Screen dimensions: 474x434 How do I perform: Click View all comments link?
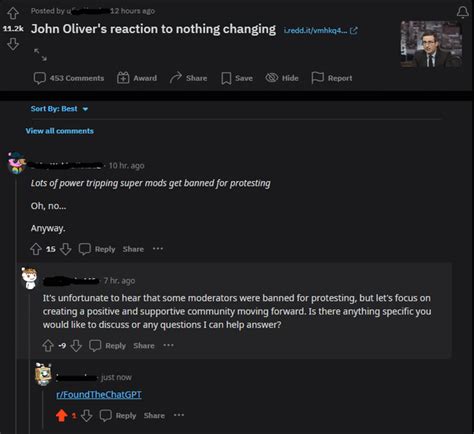tap(60, 131)
